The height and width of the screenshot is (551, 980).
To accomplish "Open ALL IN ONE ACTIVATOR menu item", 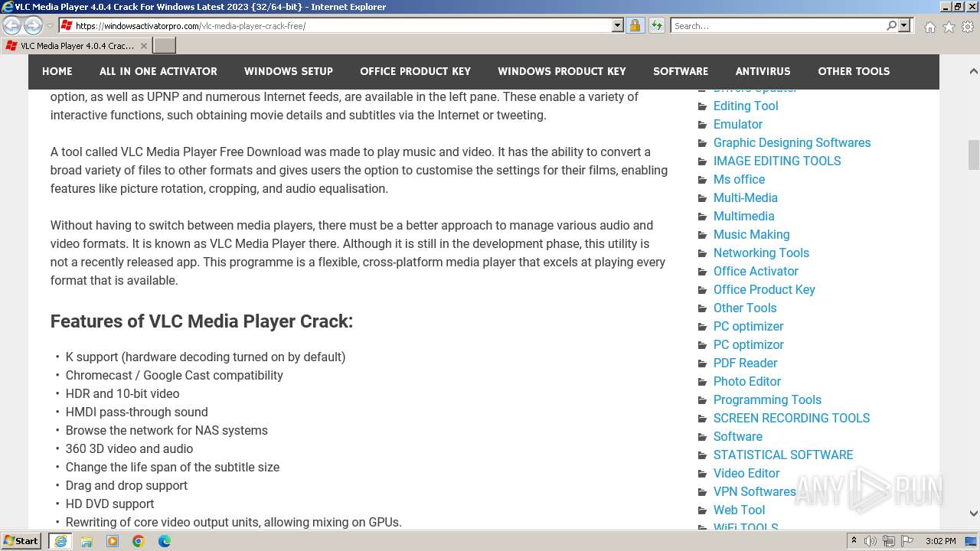I will click(158, 71).
